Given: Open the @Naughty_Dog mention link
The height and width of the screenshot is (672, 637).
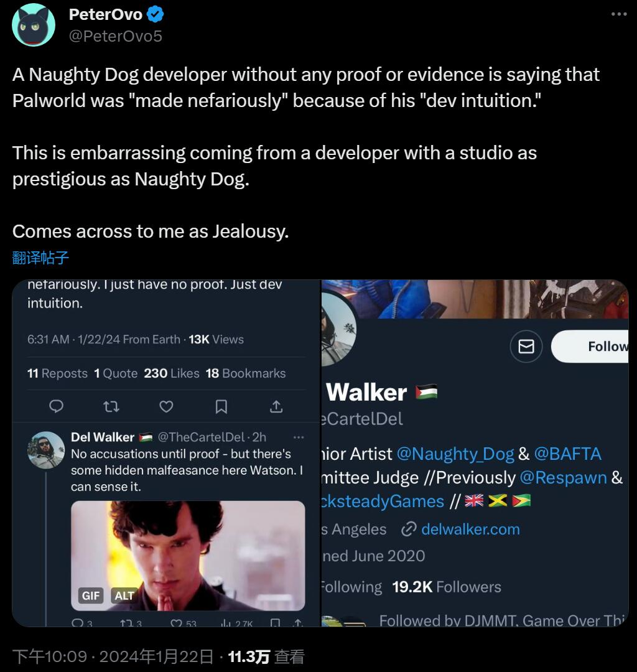Looking at the screenshot, I should click(455, 454).
